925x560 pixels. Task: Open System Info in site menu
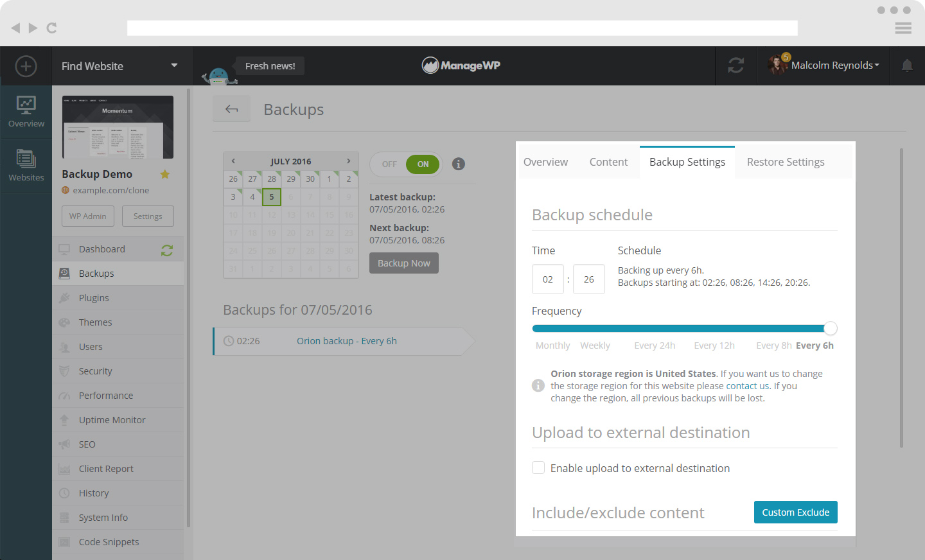[x=118, y=518]
